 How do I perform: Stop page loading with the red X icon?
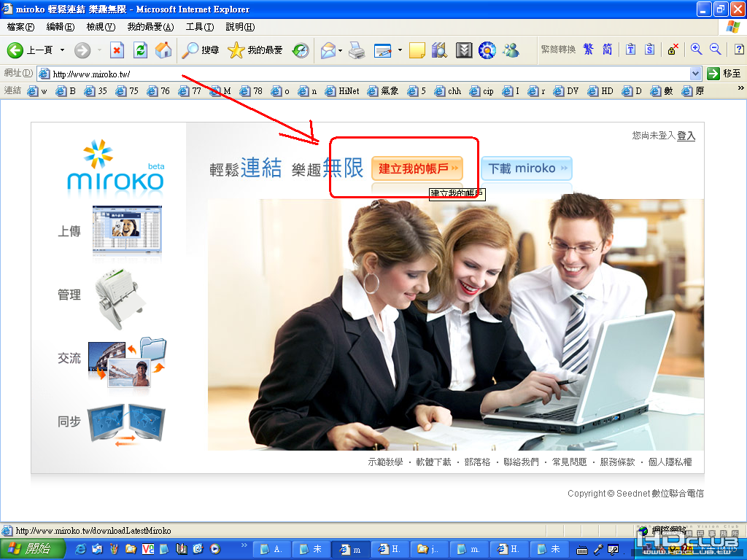click(117, 50)
